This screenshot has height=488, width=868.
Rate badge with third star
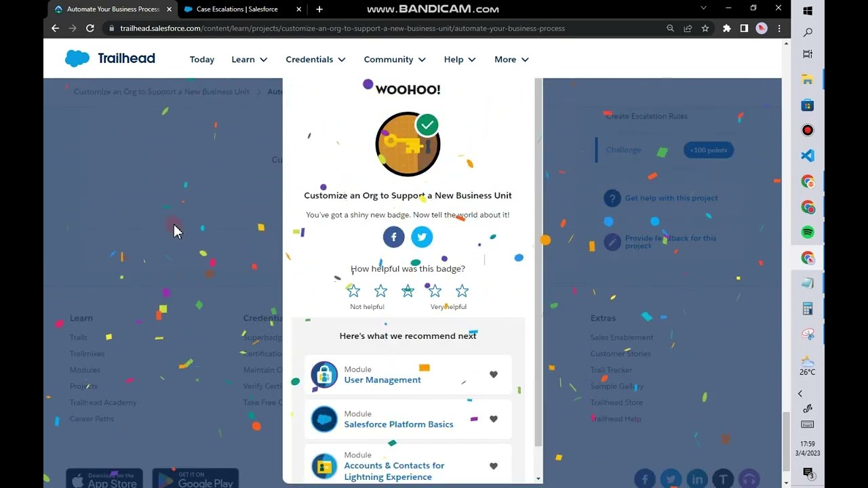click(x=408, y=291)
